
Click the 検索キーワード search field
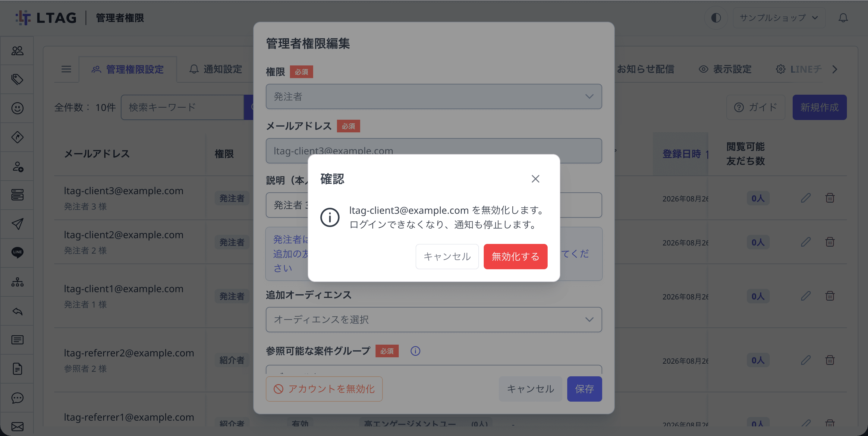click(182, 108)
